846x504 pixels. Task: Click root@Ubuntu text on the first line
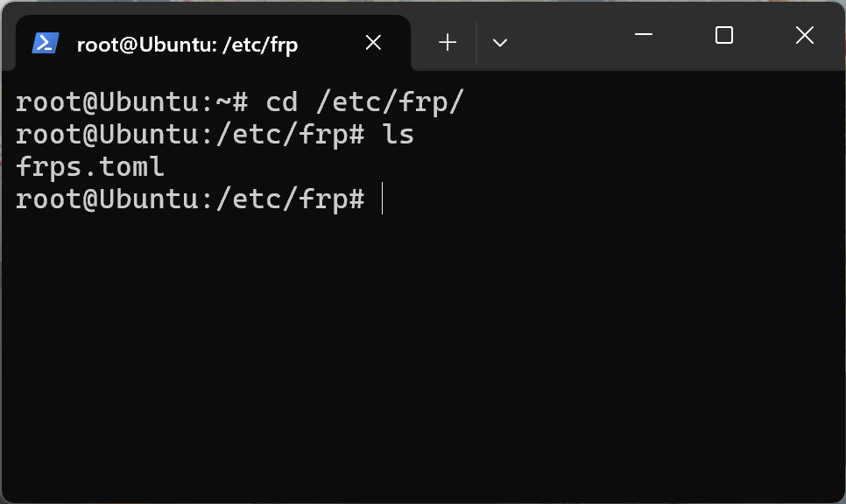point(107,102)
